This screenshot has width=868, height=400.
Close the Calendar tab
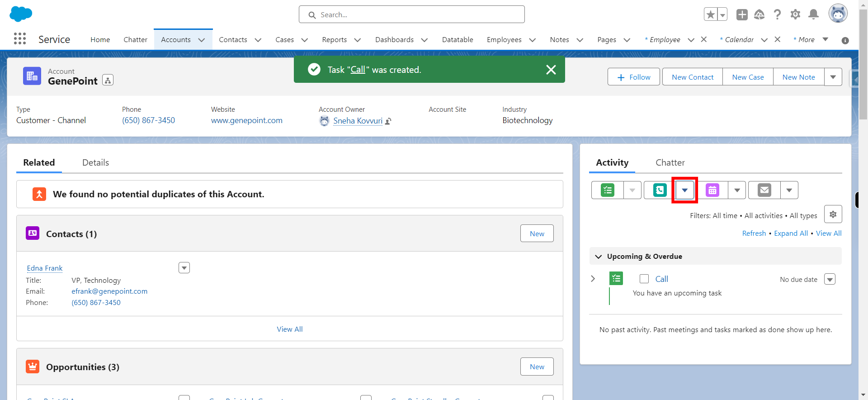point(778,39)
